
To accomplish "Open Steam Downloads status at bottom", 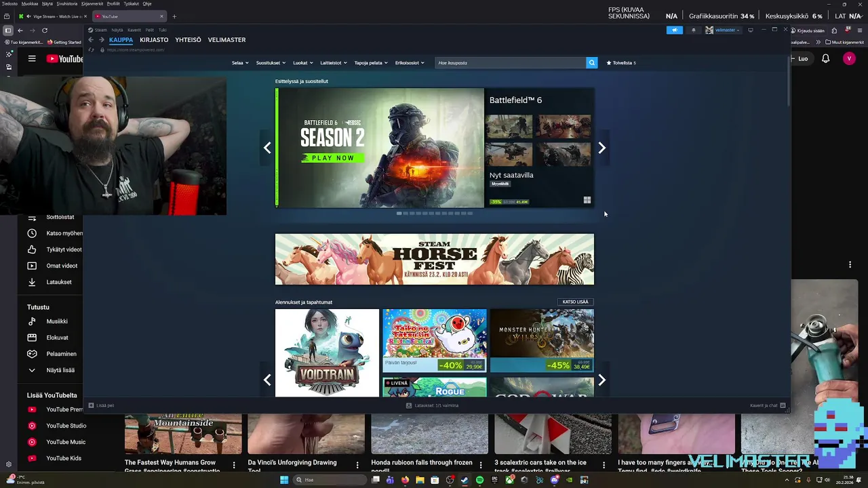I will pyautogui.click(x=433, y=405).
